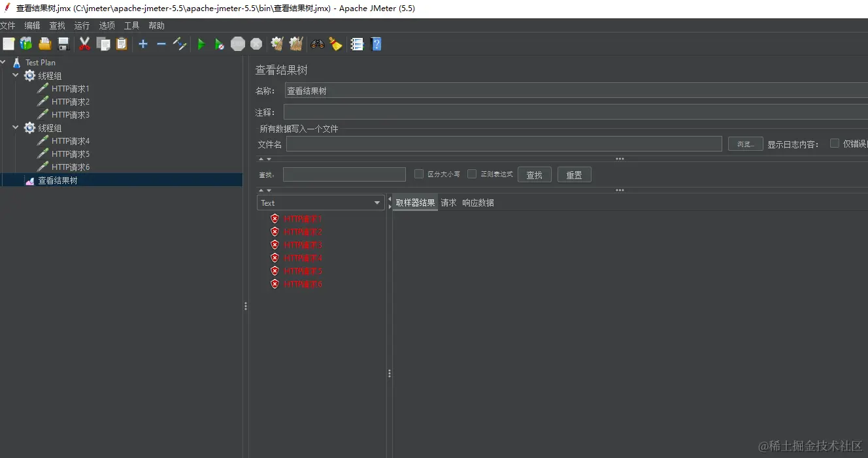
Task: Click Start no pauses icon
Action: click(220, 44)
